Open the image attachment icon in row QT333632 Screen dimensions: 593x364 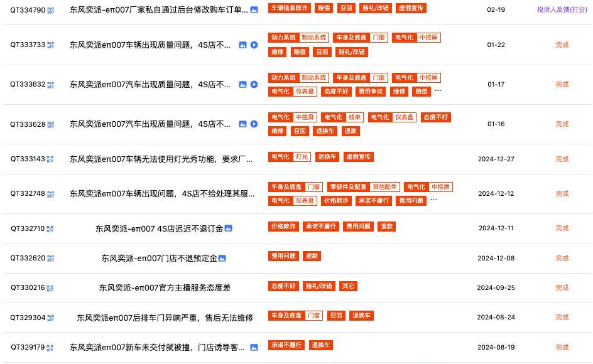point(243,85)
